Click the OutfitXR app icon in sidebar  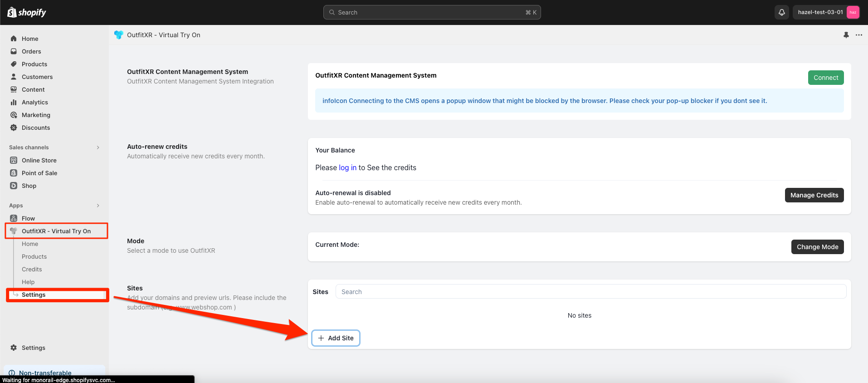click(x=14, y=231)
